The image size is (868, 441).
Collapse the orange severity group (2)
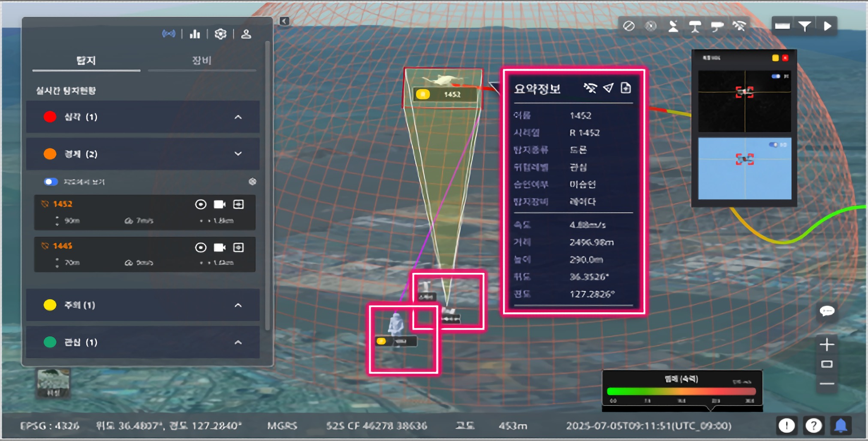coord(238,154)
